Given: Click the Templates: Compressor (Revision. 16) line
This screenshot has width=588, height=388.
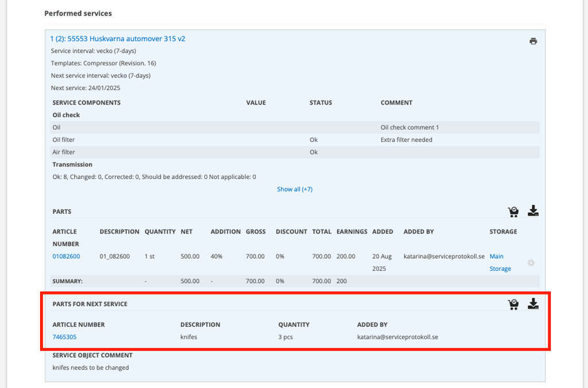Looking at the screenshot, I should tap(103, 63).
